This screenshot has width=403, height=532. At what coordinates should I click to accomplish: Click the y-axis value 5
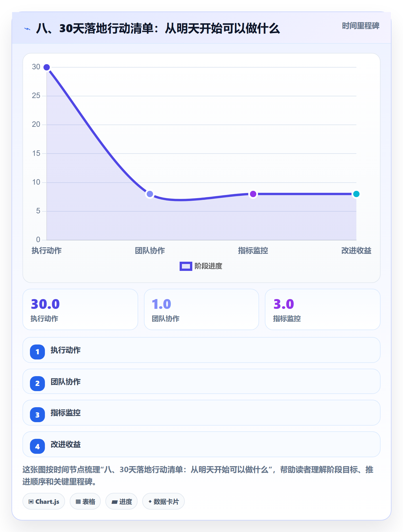point(38,211)
